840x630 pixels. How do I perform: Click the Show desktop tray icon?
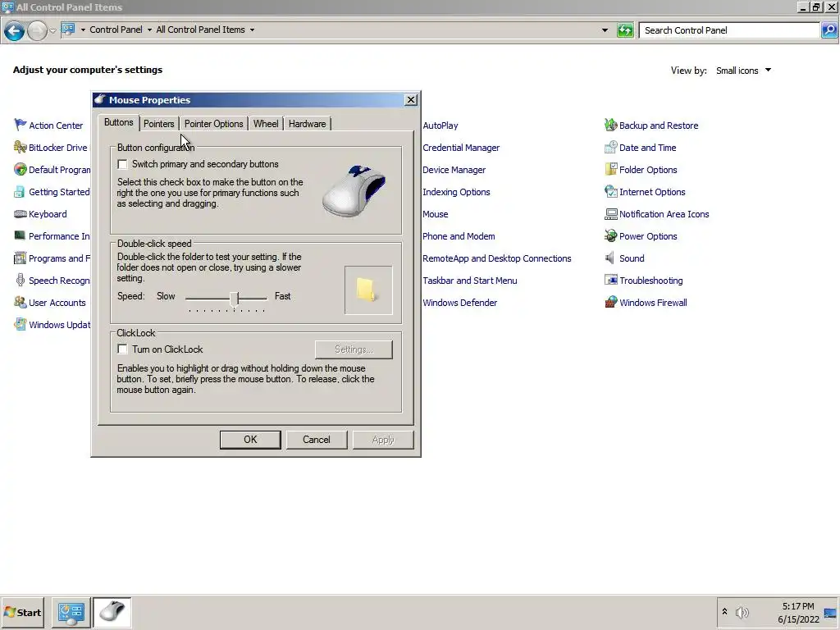click(830, 612)
